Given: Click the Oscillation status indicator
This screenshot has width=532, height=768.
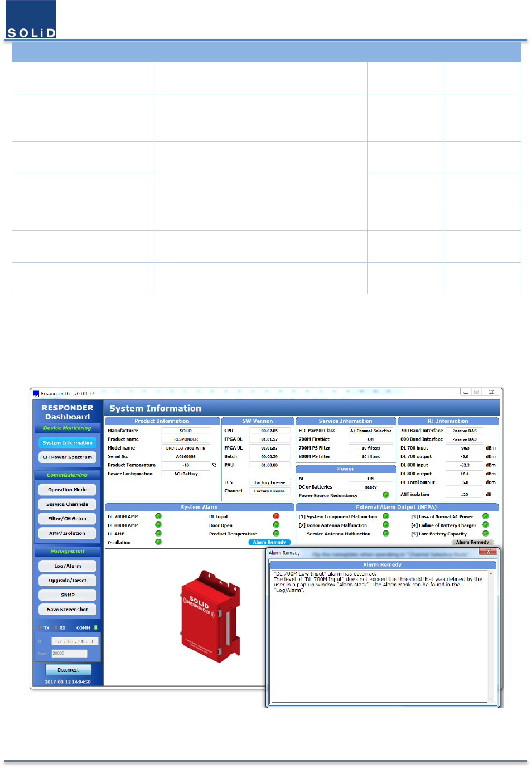Looking at the screenshot, I should (158, 542).
